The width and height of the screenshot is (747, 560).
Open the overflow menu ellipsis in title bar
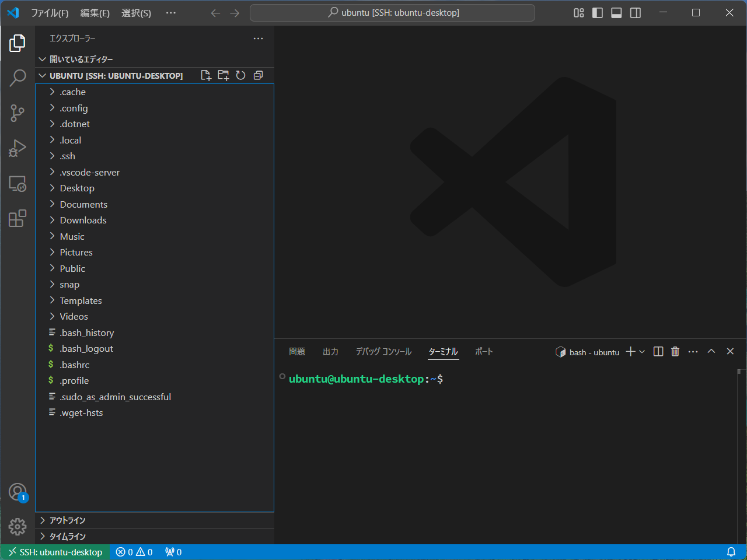[x=170, y=13]
